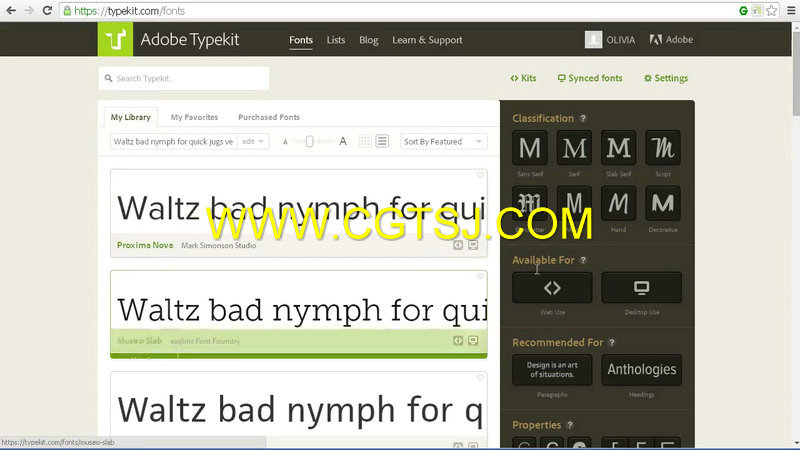Open help for Recommended For section
This screenshot has width=800, height=450.
(612, 343)
